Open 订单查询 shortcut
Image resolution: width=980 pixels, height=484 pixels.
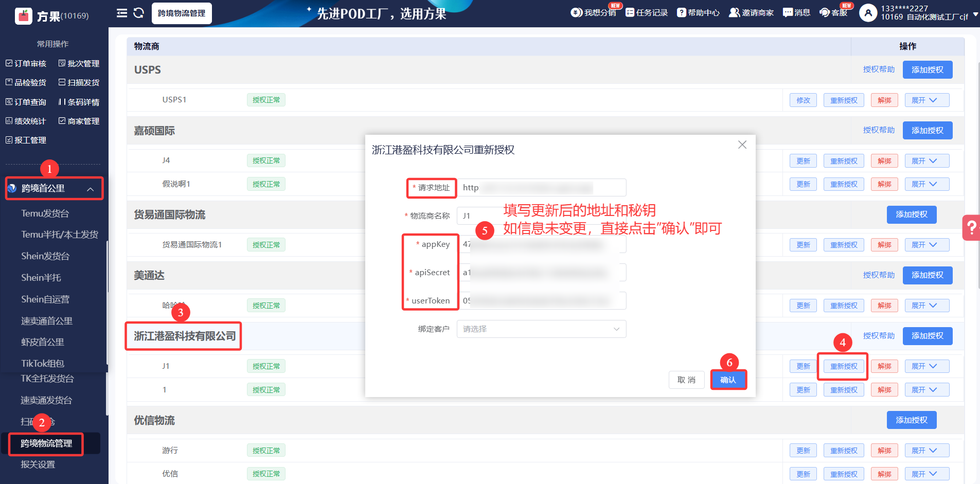click(26, 102)
